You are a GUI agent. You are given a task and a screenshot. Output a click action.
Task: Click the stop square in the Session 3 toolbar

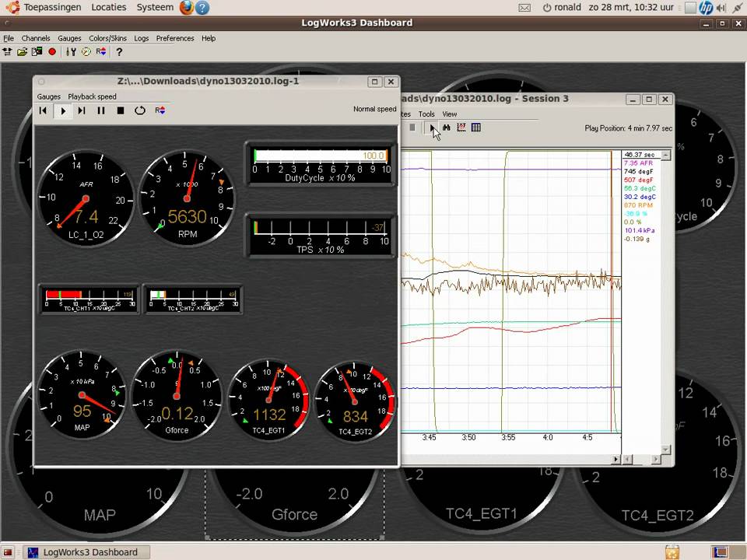(412, 128)
